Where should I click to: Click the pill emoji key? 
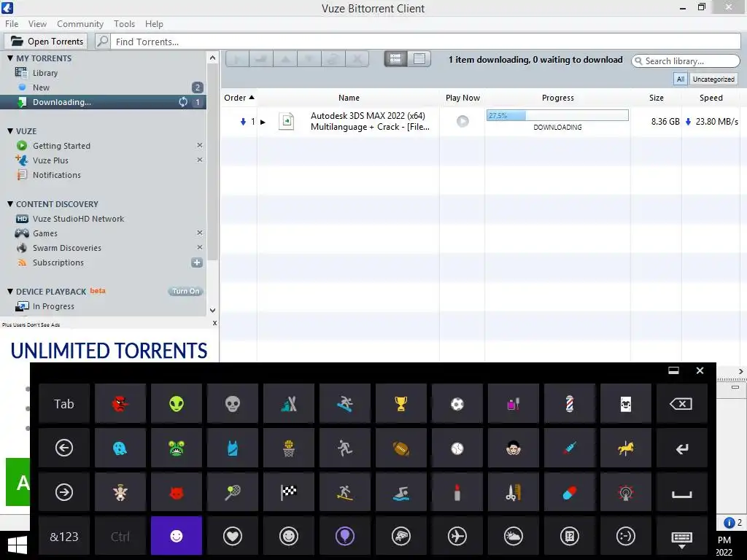(x=569, y=492)
